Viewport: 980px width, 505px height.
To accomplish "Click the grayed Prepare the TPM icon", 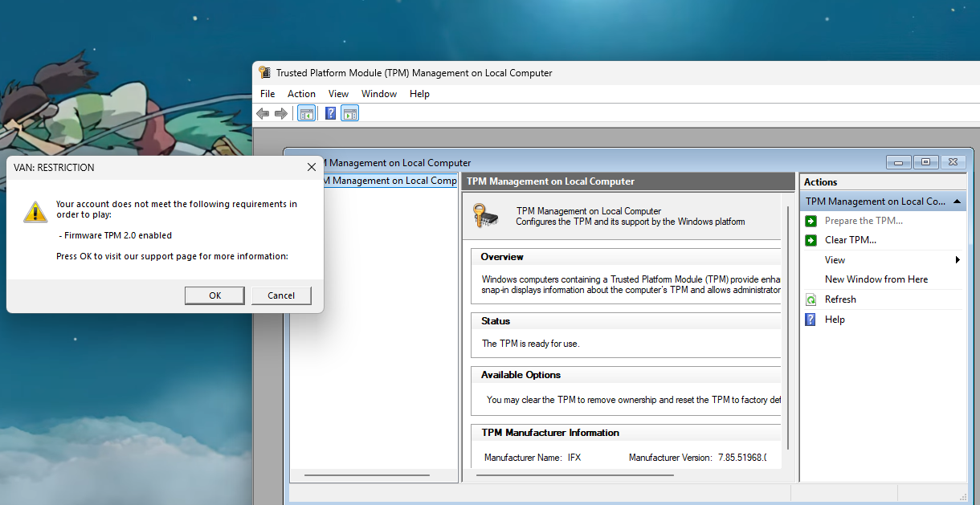I will 810,220.
